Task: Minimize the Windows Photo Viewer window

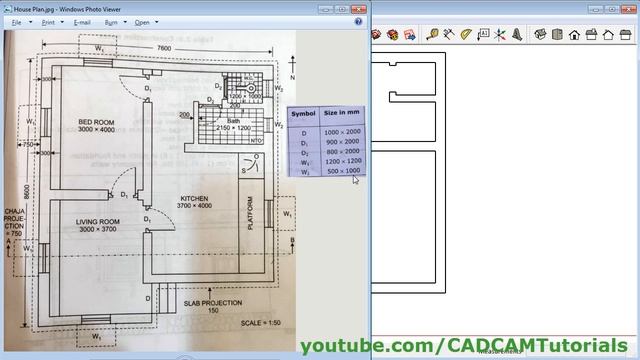Action: (x=326, y=9)
